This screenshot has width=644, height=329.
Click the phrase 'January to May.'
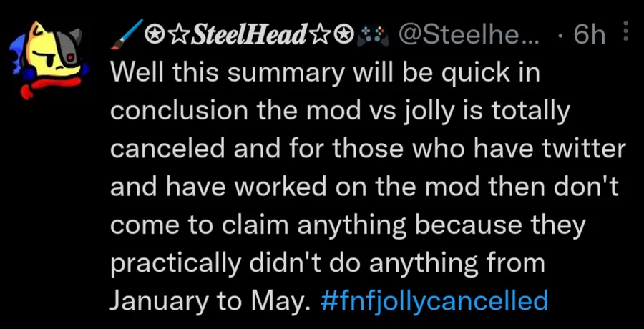pyautogui.click(x=209, y=300)
